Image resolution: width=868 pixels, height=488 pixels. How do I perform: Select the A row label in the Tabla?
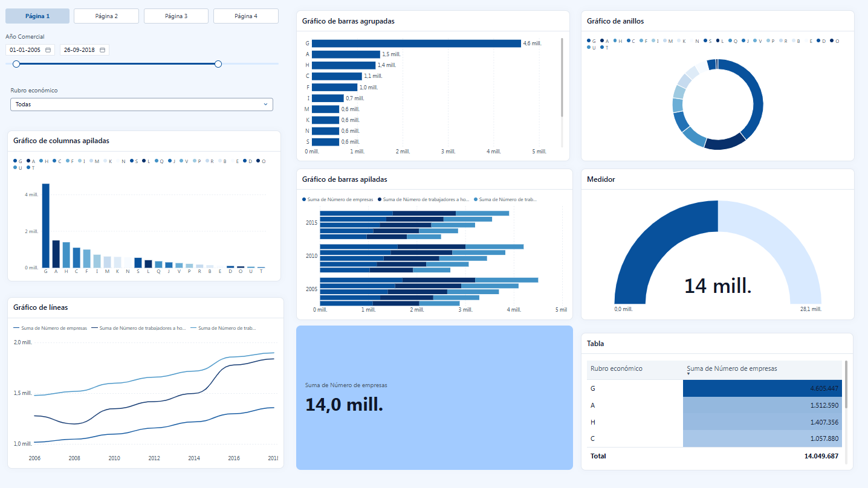593,405
